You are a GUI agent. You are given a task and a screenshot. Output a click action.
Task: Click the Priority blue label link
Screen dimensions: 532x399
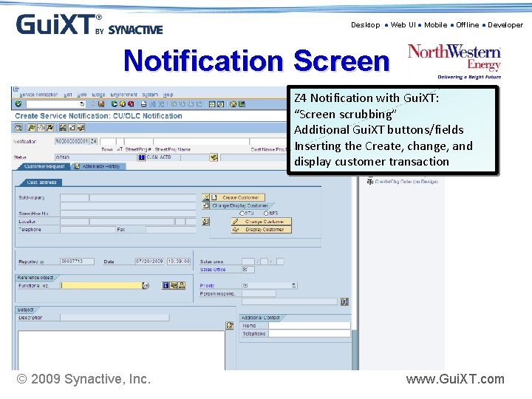tap(208, 286)
